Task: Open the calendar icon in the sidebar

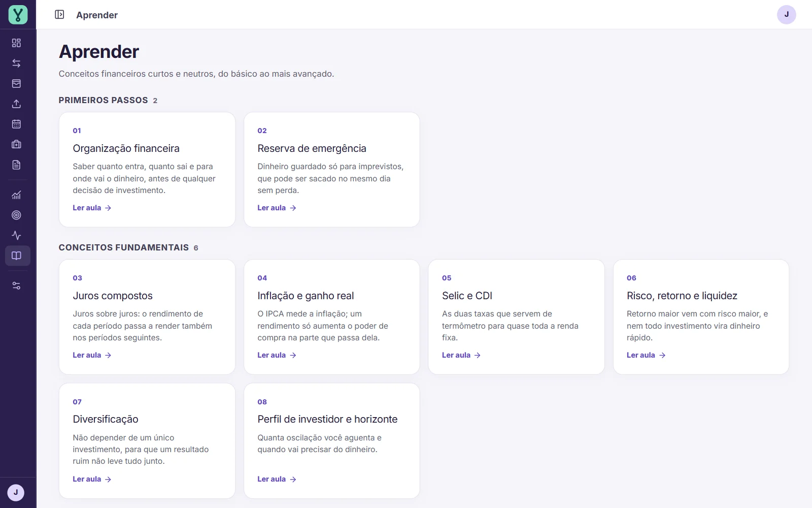Action: click(x=16, y=124)
